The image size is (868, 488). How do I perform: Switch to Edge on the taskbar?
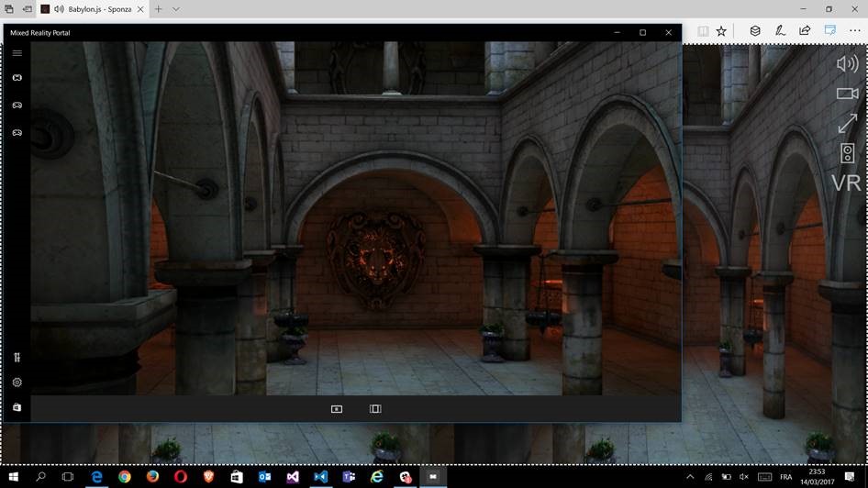97,477
